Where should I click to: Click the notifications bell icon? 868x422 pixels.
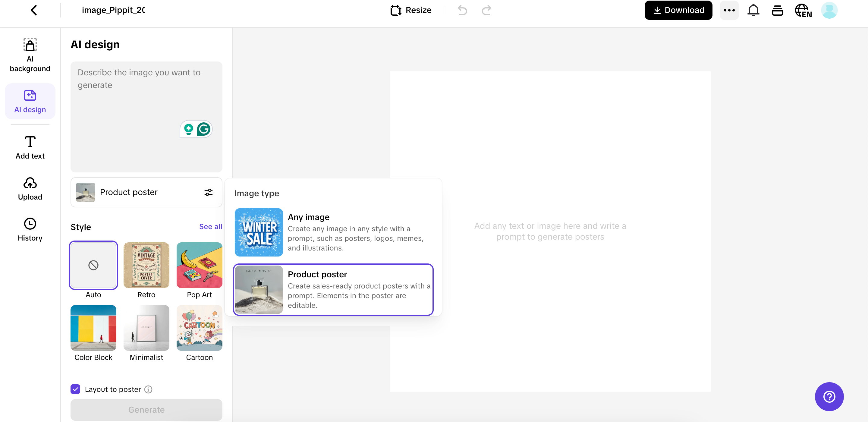click(x=753, y=10)
